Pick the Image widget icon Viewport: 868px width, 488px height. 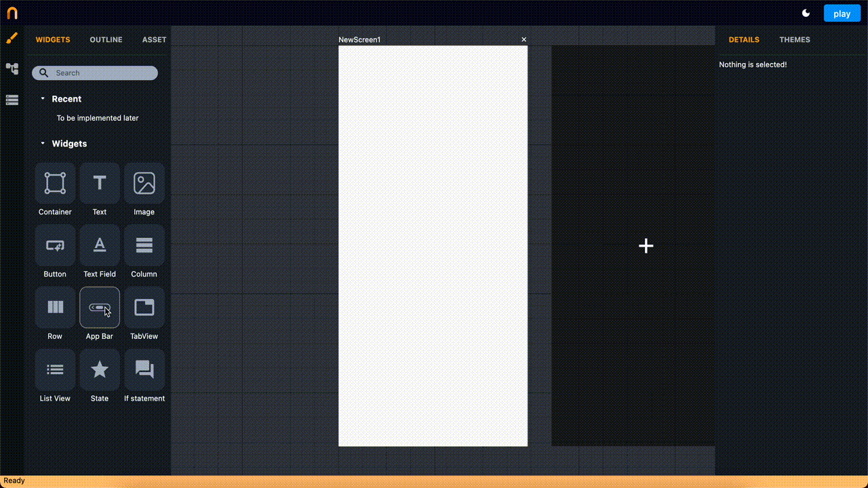click(x=144, y=183)
